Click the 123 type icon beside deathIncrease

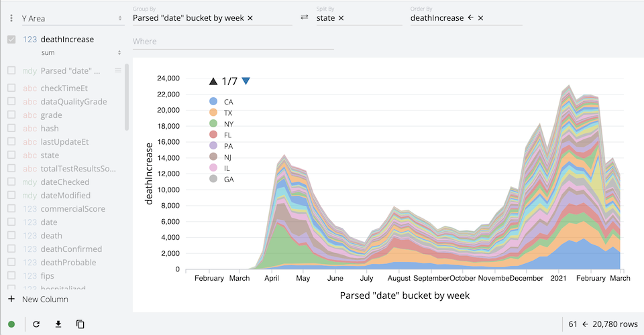[30, 40]
